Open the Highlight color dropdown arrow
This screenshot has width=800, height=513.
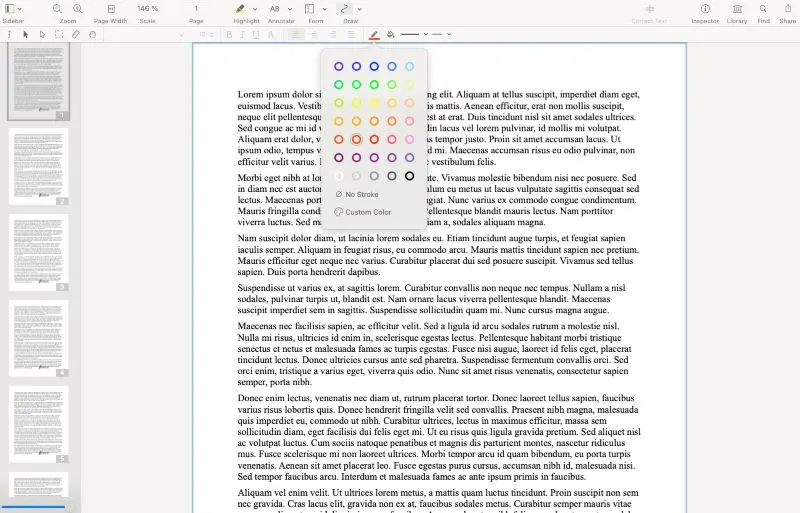(255, 9)
